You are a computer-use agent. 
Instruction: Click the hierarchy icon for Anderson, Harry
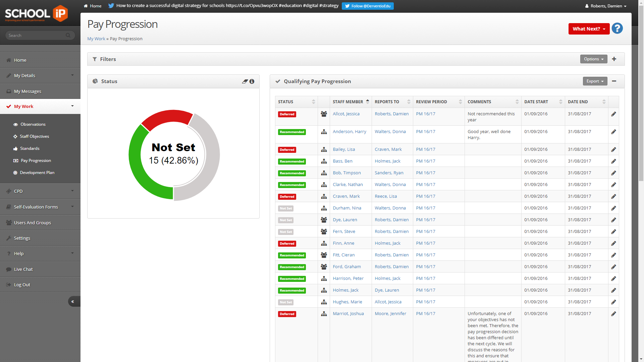click(324, 132)
